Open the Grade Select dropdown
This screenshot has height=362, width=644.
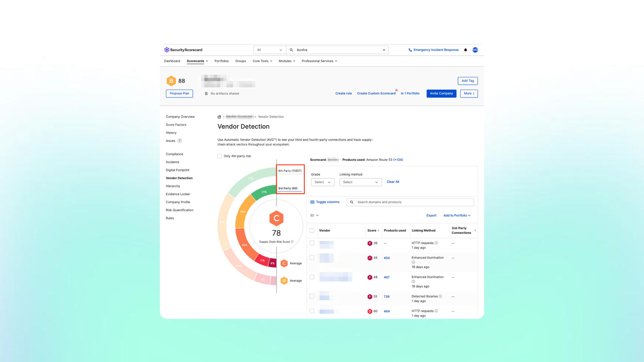[323, 182]
